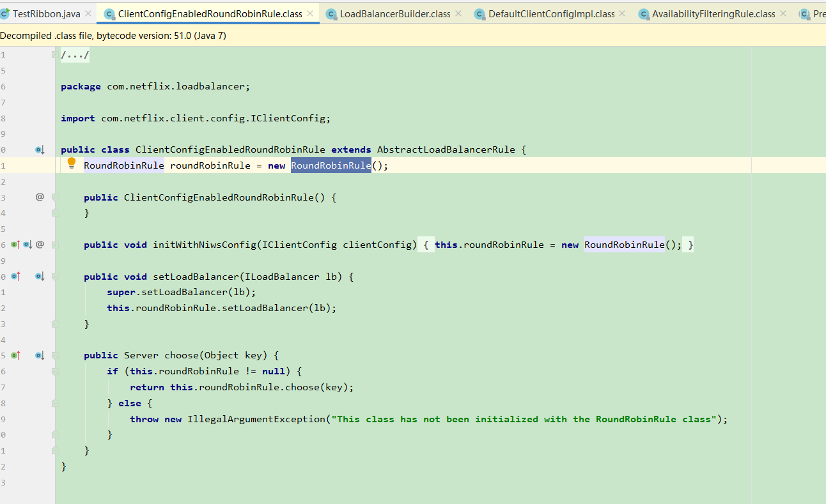
Task: Click the Server return type of choose method
Action: (x=141, y=355)
